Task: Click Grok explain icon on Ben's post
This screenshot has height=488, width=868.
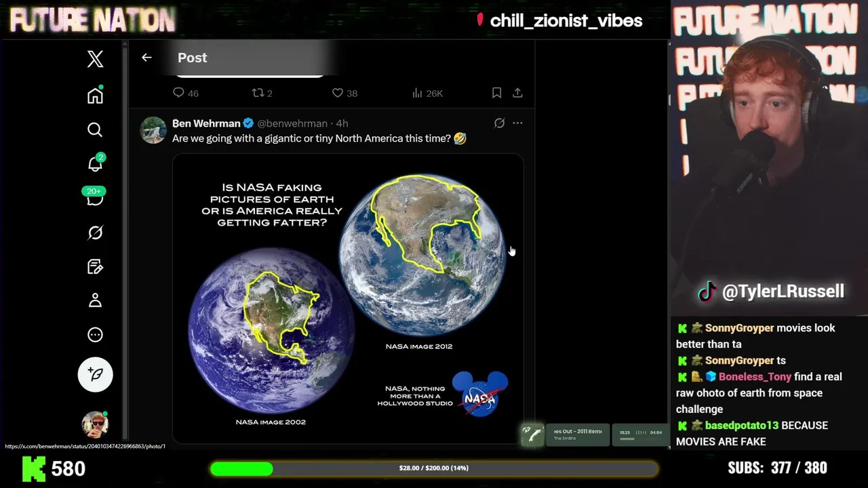Action: (x=499, y=123)
